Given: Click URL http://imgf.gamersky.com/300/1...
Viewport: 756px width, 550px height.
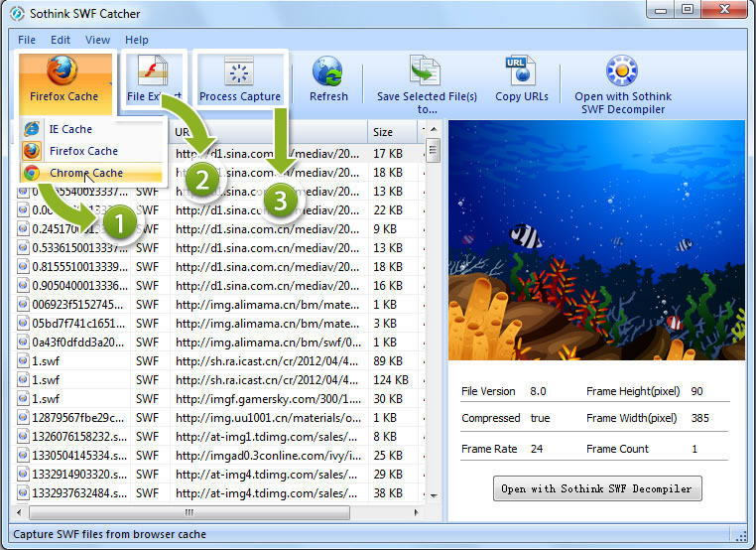Looking at the screenshot, I should coord(269,399).
